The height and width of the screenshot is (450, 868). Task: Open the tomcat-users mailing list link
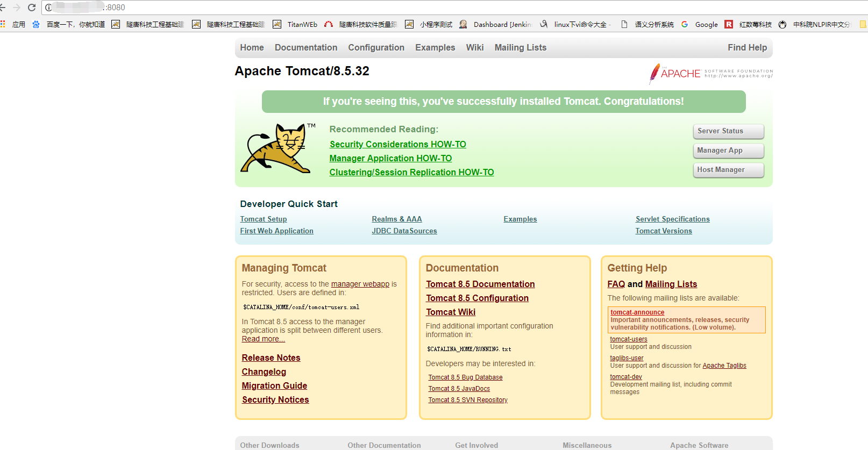629,339
